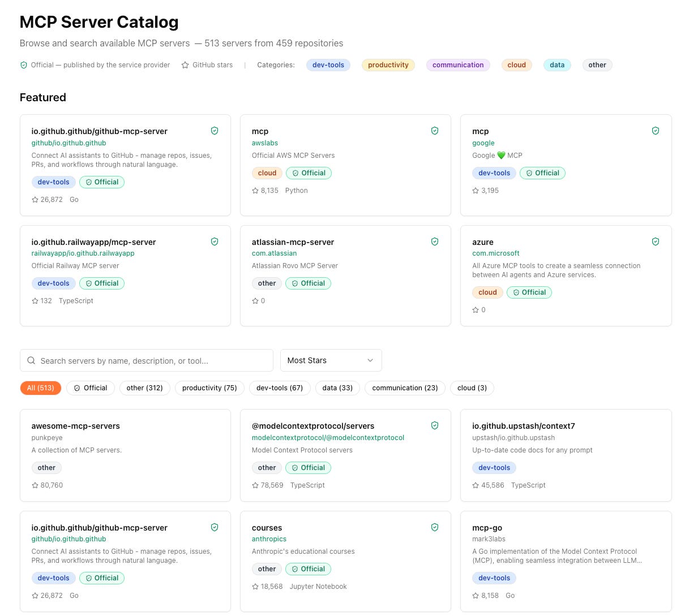Filter by communication (23)
Screen dimensions: 685x616
tap(405, 388)
